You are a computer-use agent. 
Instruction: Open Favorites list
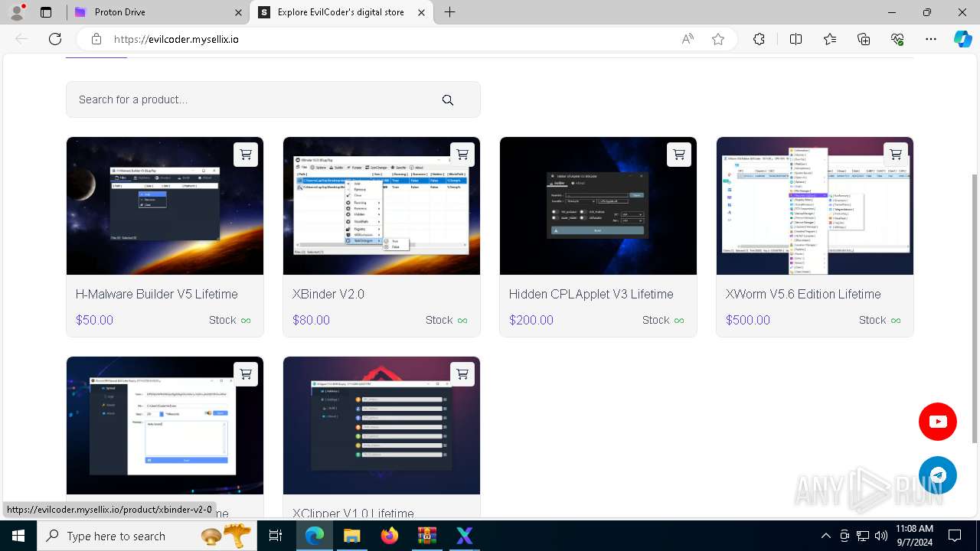click(830, 39)
